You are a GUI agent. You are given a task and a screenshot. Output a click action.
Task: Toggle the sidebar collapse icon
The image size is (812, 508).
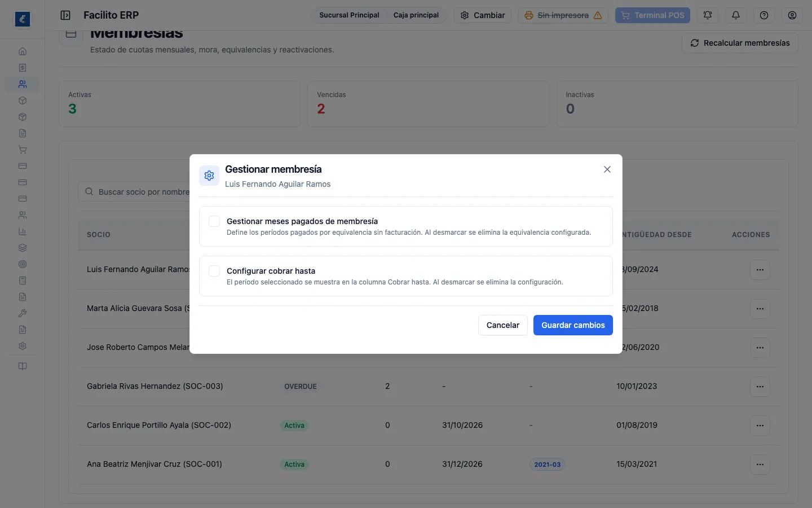[x=65, y=15]
